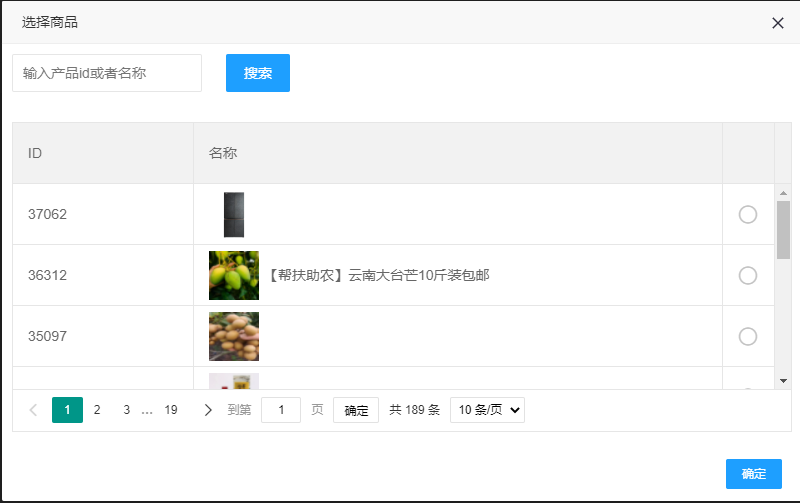The image size is (800, 503).
Task: Focus the product id or name search field
Action: tap(107, 73)
